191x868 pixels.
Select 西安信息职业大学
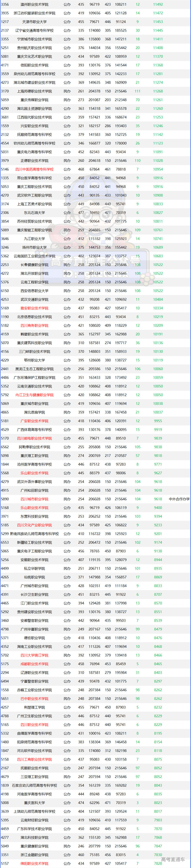(x=34, y=291)
